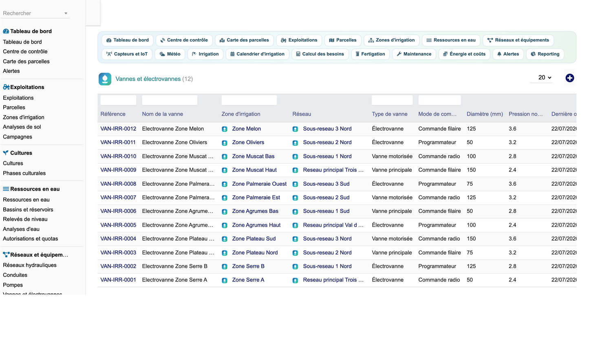Open Conduites in sidebar

(15, 275)
